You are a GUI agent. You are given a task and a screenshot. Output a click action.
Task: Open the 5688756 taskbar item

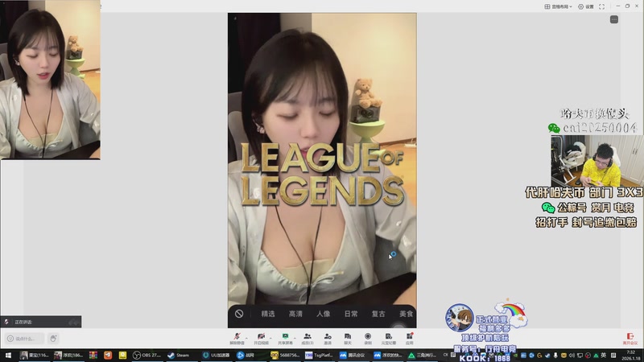(x=286, y=356)
